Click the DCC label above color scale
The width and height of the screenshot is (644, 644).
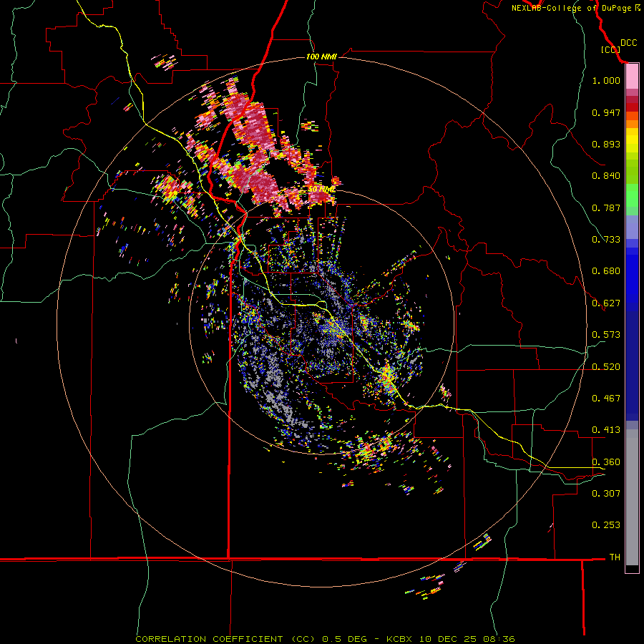click(x=629, y=43)
